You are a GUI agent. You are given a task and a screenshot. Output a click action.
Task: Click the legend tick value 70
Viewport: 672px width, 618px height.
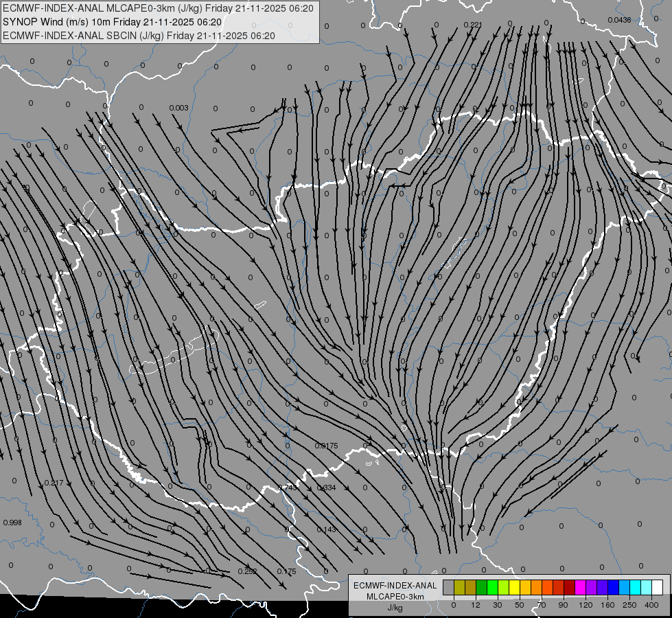[542, 605]
